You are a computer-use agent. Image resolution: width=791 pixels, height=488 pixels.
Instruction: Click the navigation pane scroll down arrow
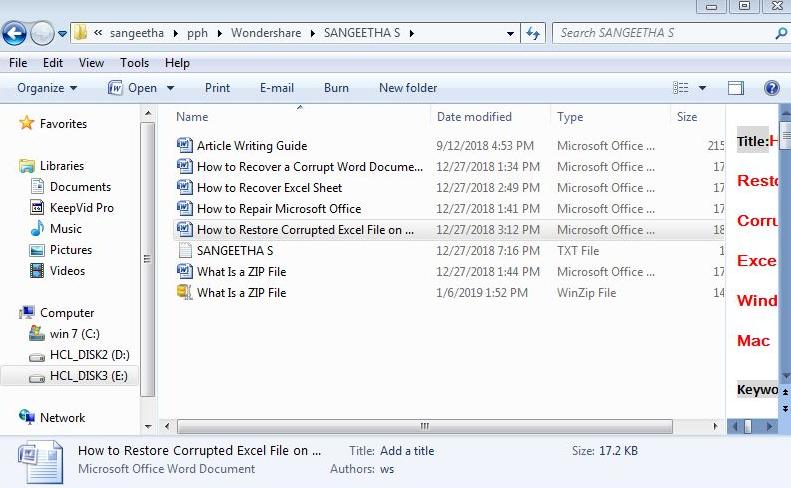pos(148,426)
